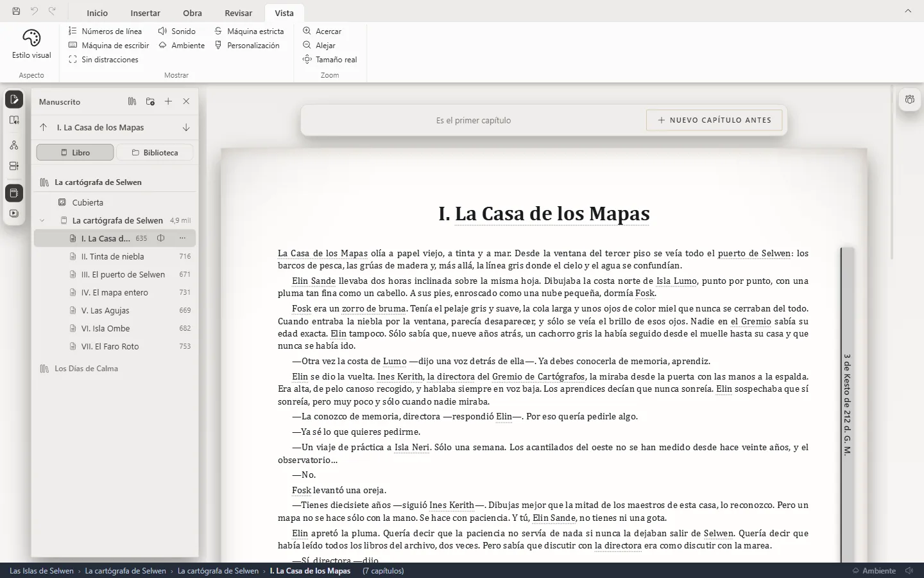
Task: Click the redo arrow icon
Action: pos(52,11)
